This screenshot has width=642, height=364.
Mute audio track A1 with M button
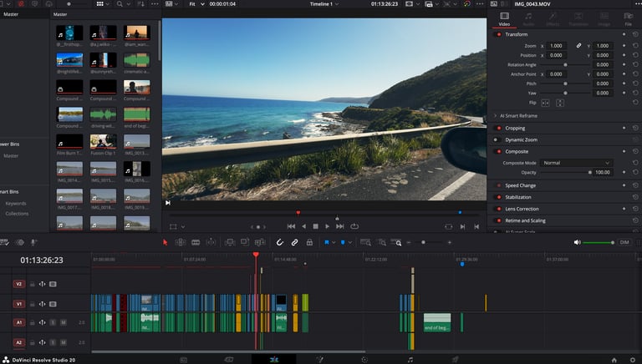(64, 321)
